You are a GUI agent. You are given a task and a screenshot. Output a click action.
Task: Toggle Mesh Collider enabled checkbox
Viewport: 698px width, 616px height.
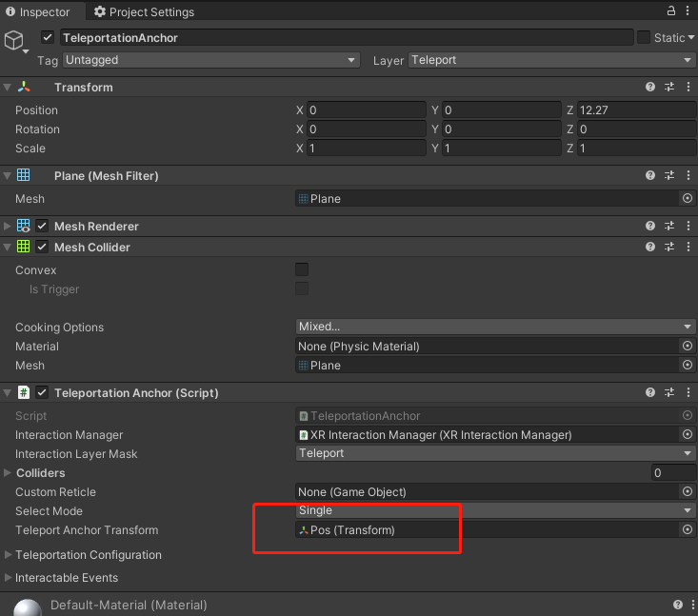tap(42, 247)
